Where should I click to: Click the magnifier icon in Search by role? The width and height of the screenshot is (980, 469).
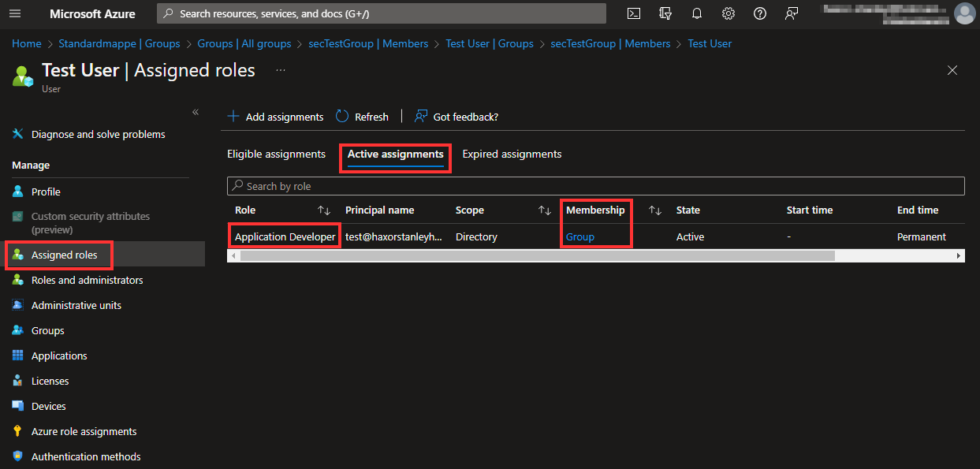[237, 186]
